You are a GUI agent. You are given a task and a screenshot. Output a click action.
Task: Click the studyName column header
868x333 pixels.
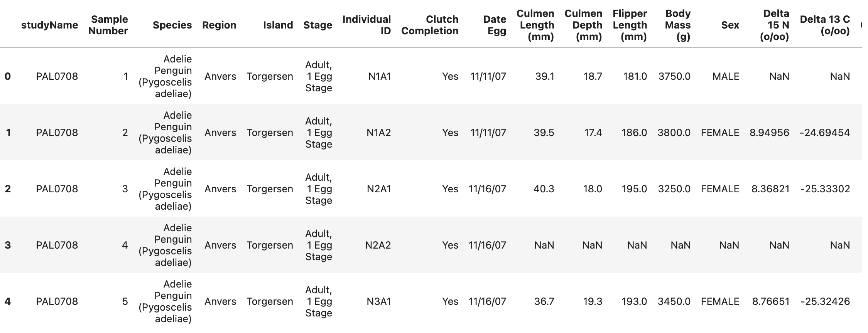pyautogui.click(x=49, y=25)
